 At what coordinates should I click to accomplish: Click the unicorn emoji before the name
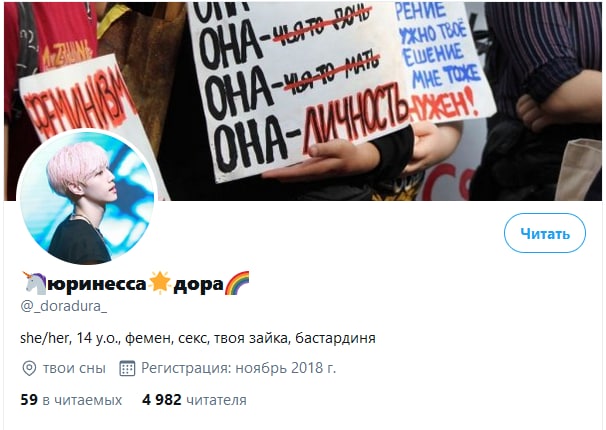click(x=34, y=283)
